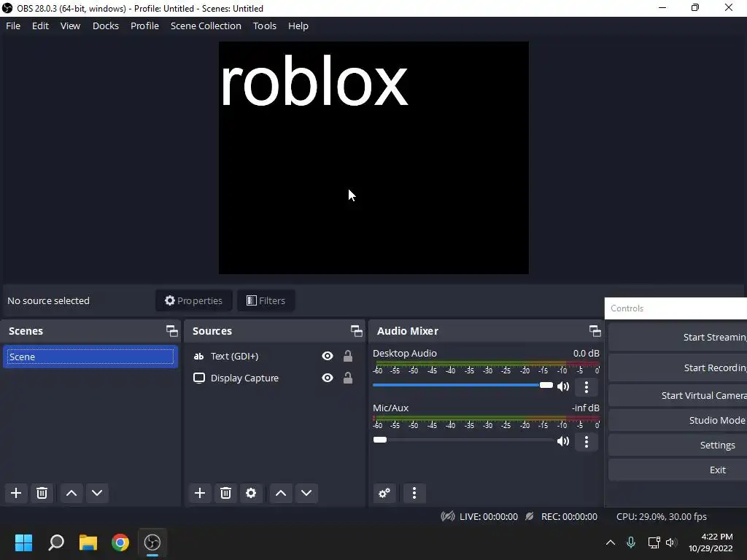Click Start Streaming

pos(678,337)
